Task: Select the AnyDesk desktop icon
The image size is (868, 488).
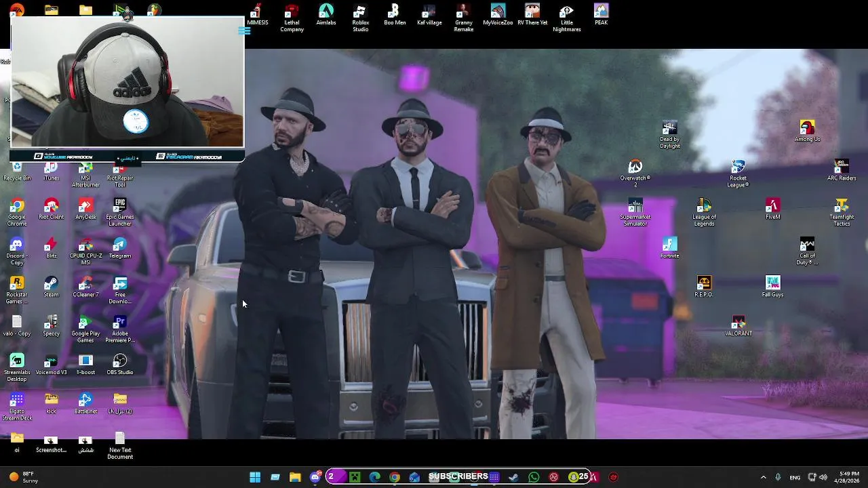Action: 85,209
